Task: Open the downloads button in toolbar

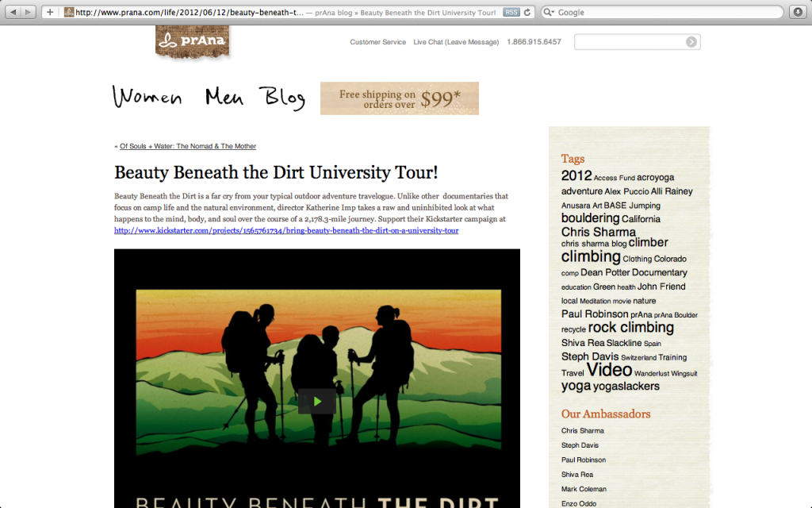Action: [x=798, y=12]
